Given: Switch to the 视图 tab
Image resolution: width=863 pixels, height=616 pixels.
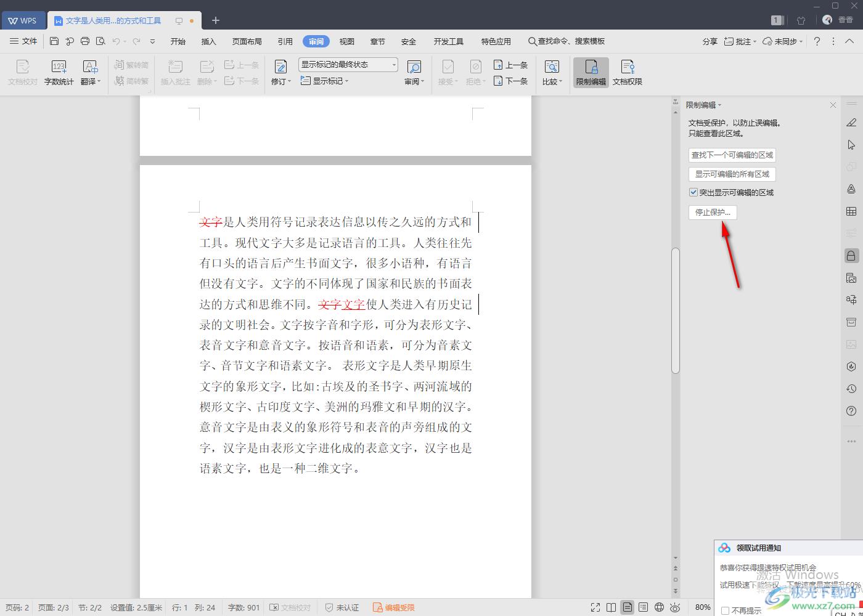Looking at the screenshot, I should tap(347, 41).
